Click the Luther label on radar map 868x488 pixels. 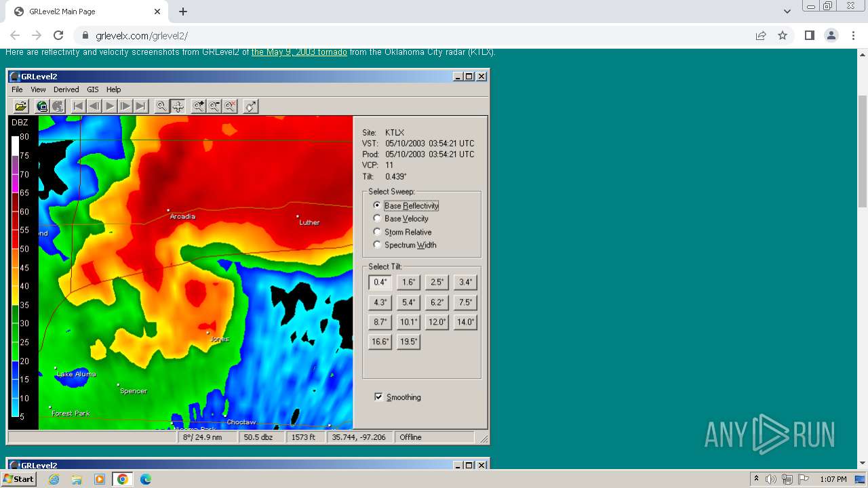pyautogui.click(x=309, y=222)
